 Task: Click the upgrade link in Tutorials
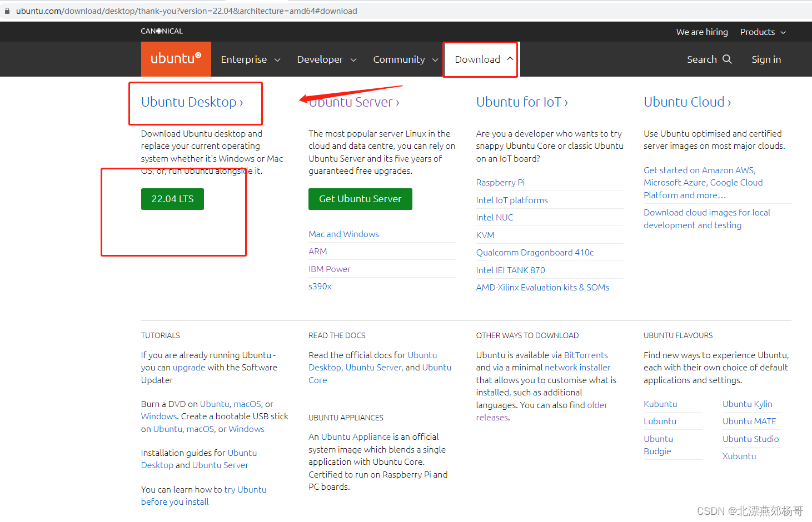(189, 368)
